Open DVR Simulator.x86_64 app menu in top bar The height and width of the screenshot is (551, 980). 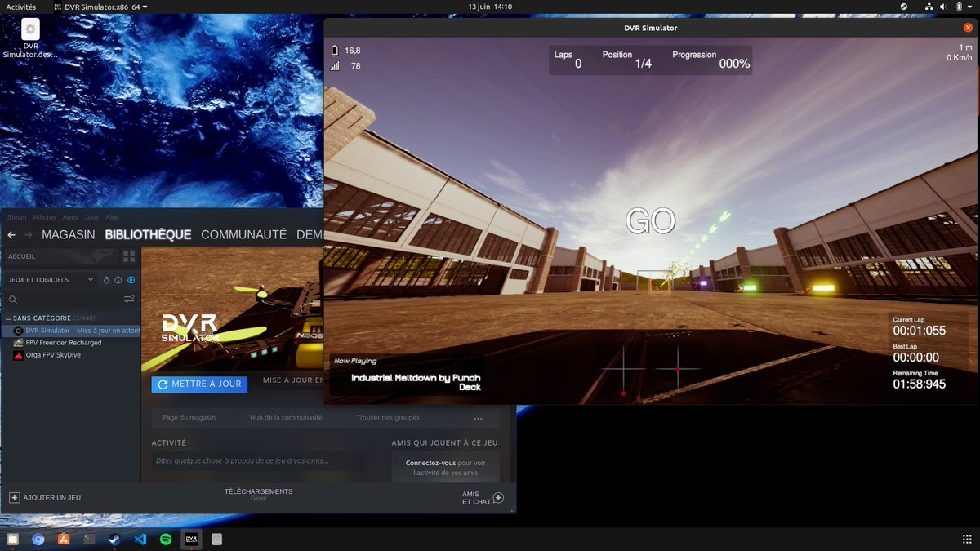click(x=100, y=7)
